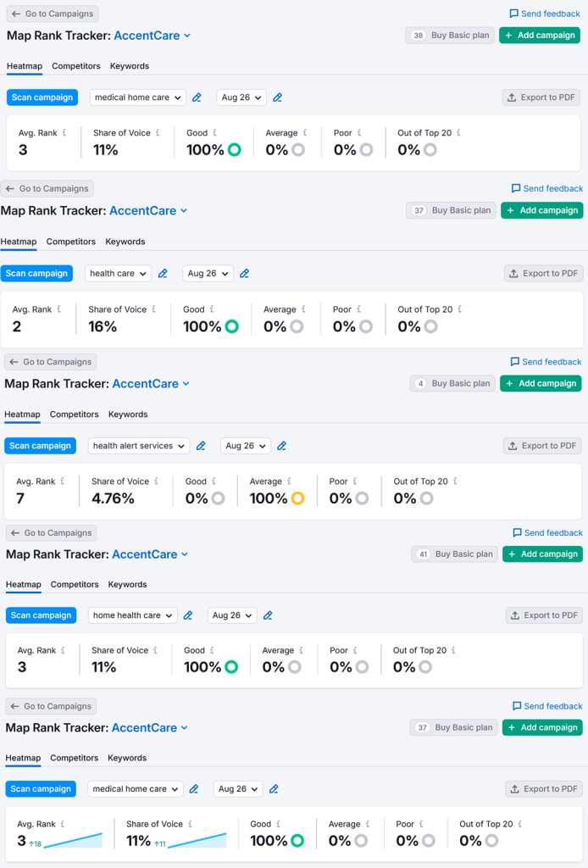Click the yellow Average 100% ring indicator
The image size is (588, 868).
click(297, 498)
